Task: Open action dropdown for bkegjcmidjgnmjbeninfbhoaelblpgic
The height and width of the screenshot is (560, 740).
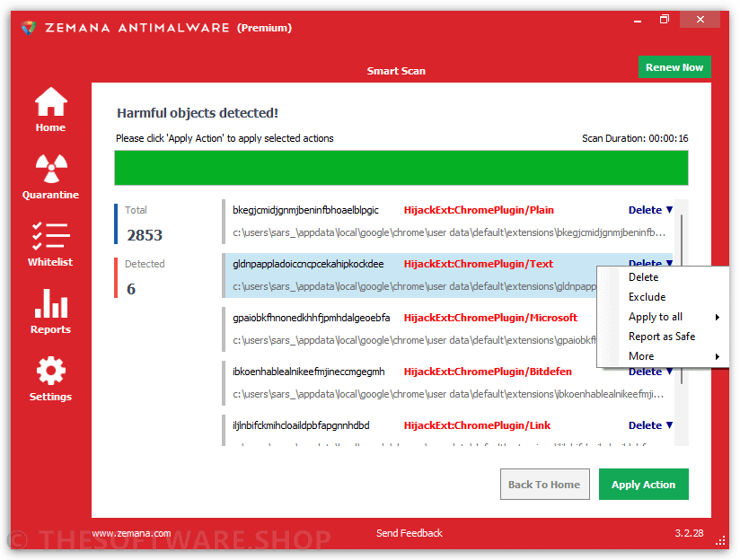Action: pos(651,210)
